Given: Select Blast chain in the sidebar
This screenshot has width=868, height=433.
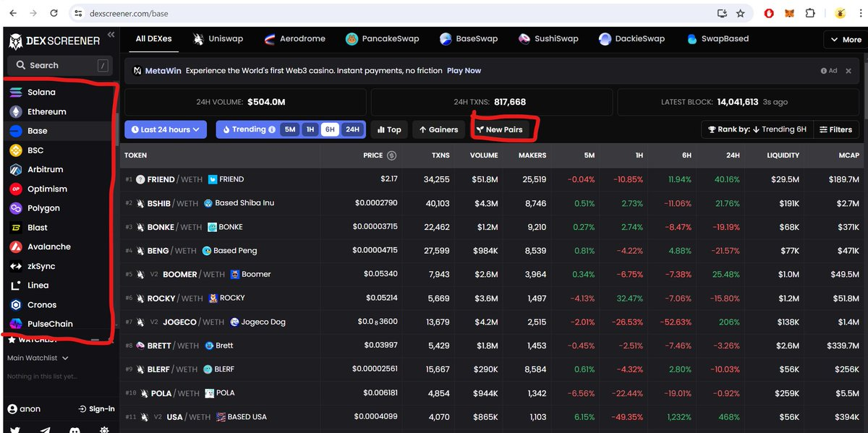Looking at the screenshot, I should click(60, 228).
